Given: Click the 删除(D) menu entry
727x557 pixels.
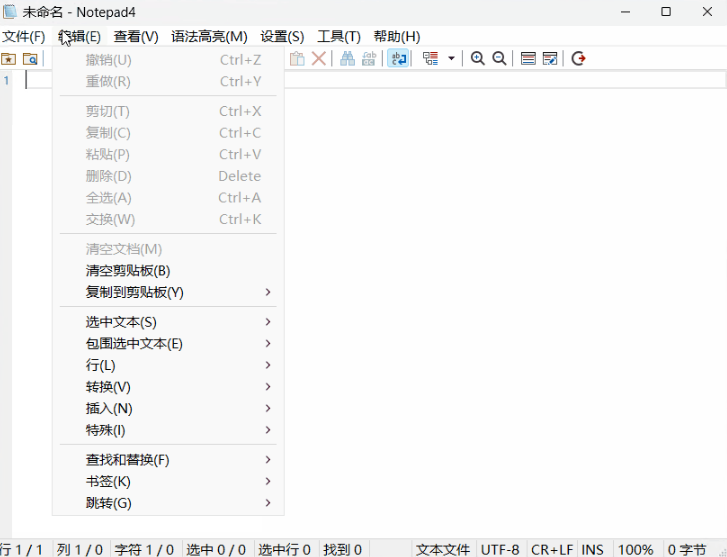Looking at the screenshot, I should (x=168, y=176).
